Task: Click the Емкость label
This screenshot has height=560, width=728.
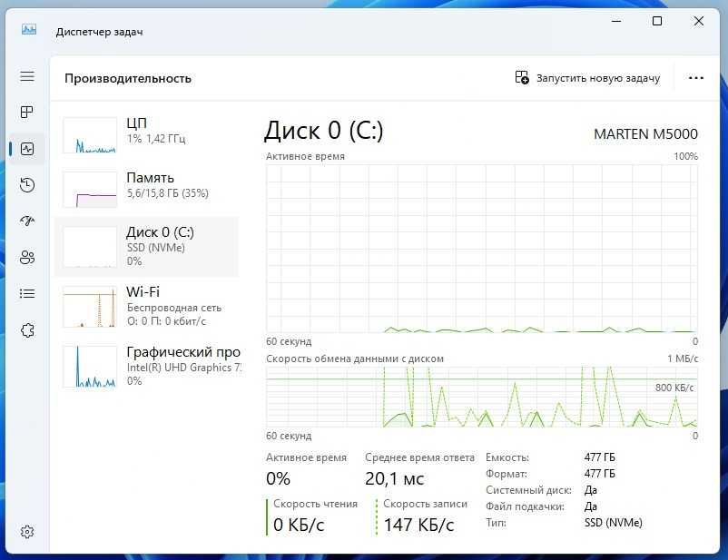Action: (507, 457)
